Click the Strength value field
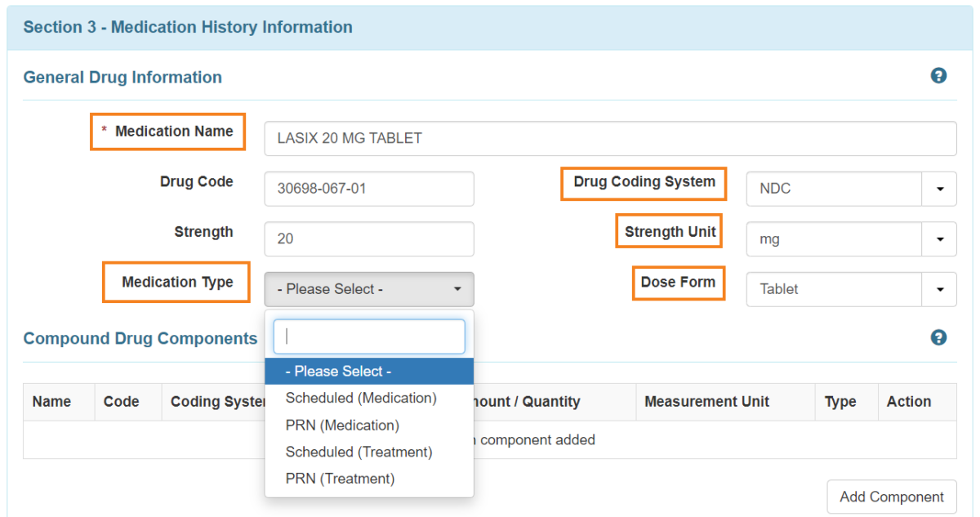Image resolution: width=980 pixels, height=517 pixels. coord(368,238)
